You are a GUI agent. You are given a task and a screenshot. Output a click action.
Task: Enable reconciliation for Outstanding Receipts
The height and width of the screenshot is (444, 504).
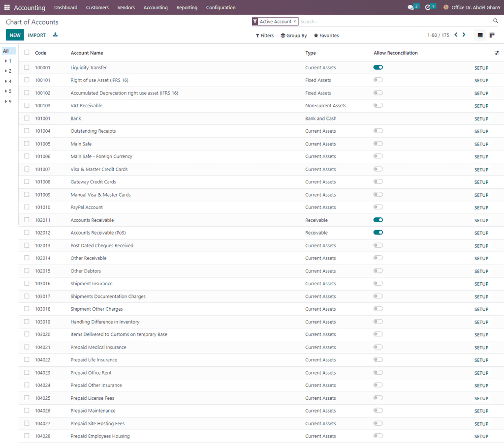(x=378, y=131)
